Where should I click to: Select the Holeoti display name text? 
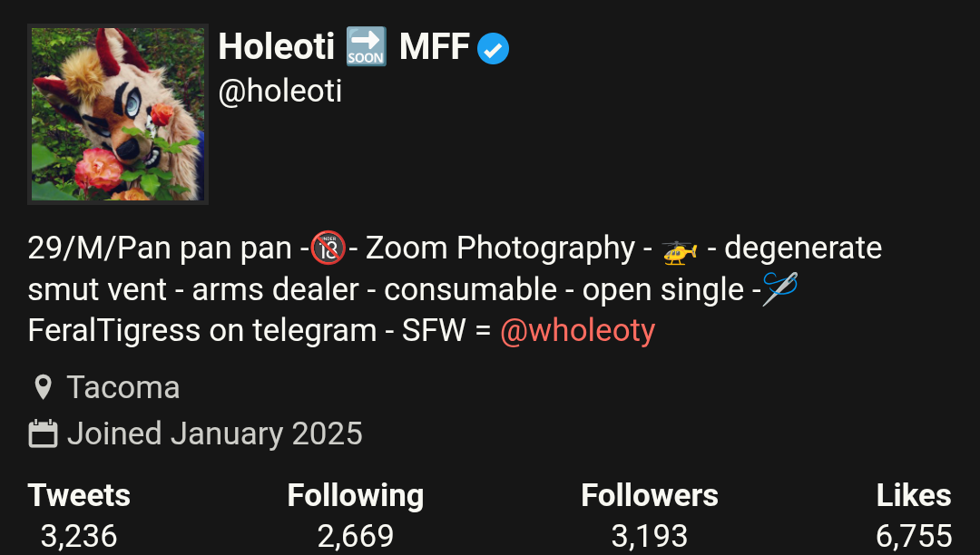276,47
